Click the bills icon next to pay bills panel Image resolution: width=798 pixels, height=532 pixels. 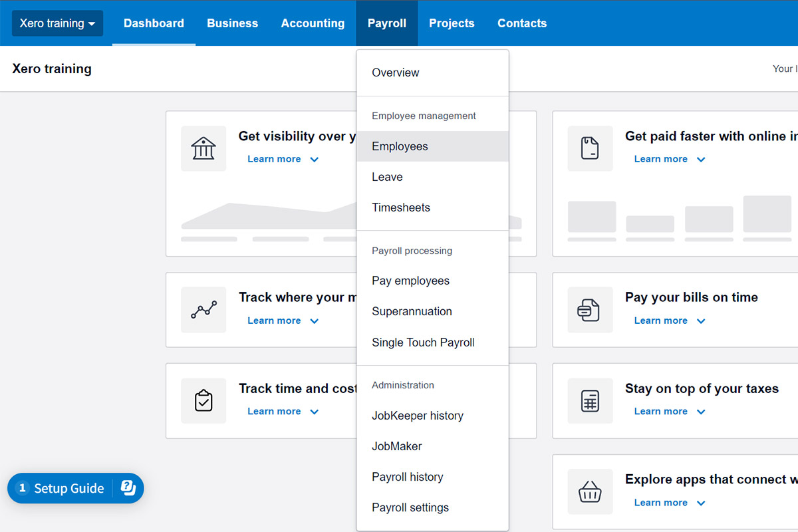tap(590, 310)
